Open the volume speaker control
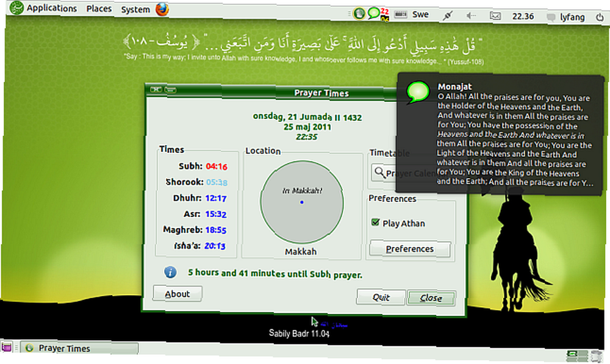 [x=471, y=16]
